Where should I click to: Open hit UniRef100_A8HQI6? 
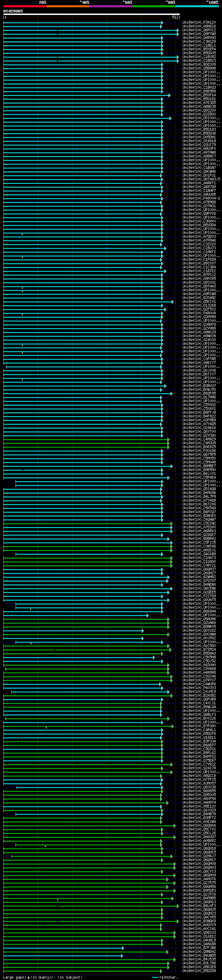click(x=199, y=26)
